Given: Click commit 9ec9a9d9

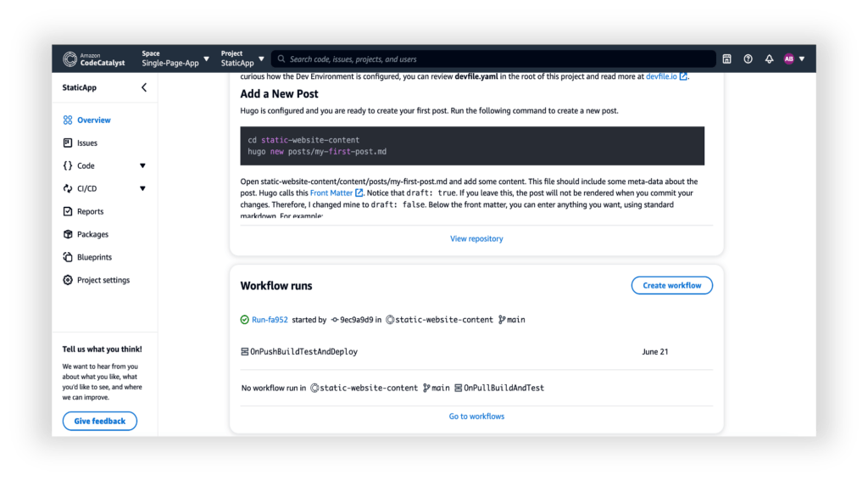Looking at the screenshot, I should coord(356,320).
